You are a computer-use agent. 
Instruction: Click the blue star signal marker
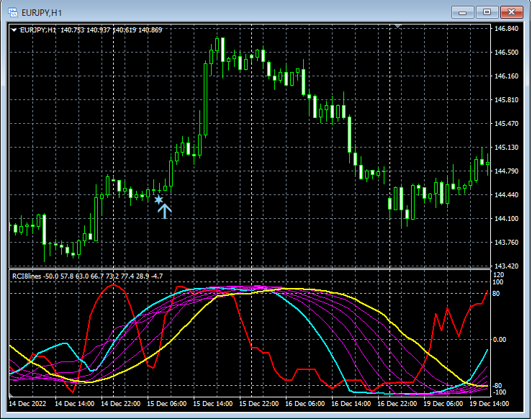[158, 199]
